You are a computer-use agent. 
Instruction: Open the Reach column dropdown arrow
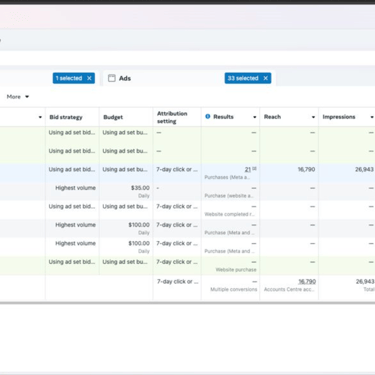(313, 117)
